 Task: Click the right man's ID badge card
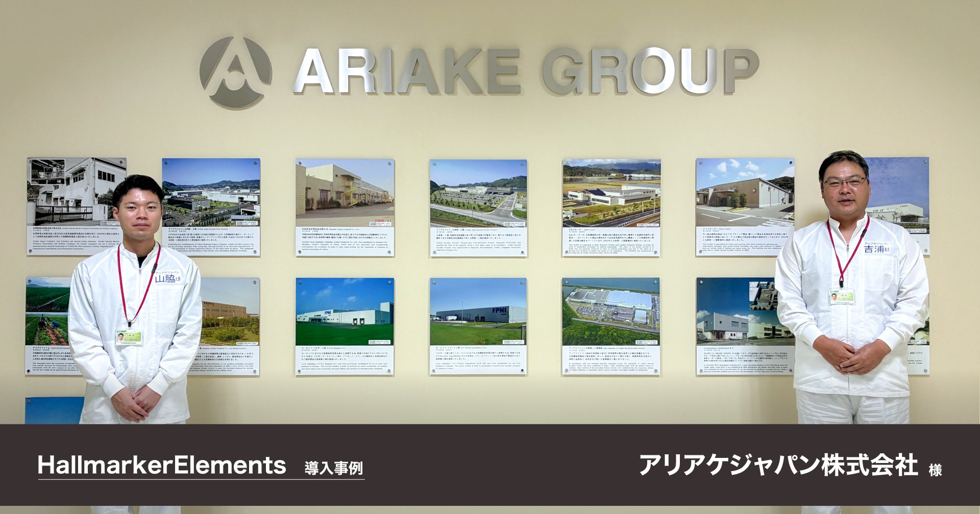coord(841,297)
